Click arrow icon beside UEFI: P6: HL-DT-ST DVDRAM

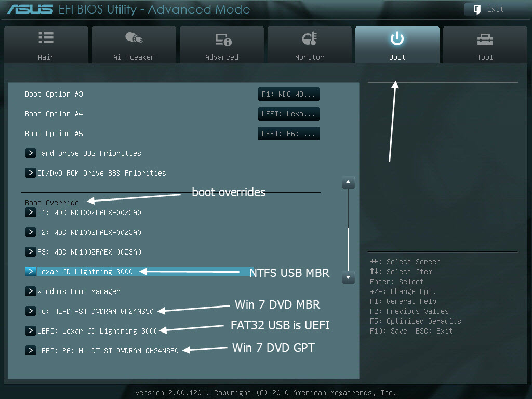(x=31, y=350)
